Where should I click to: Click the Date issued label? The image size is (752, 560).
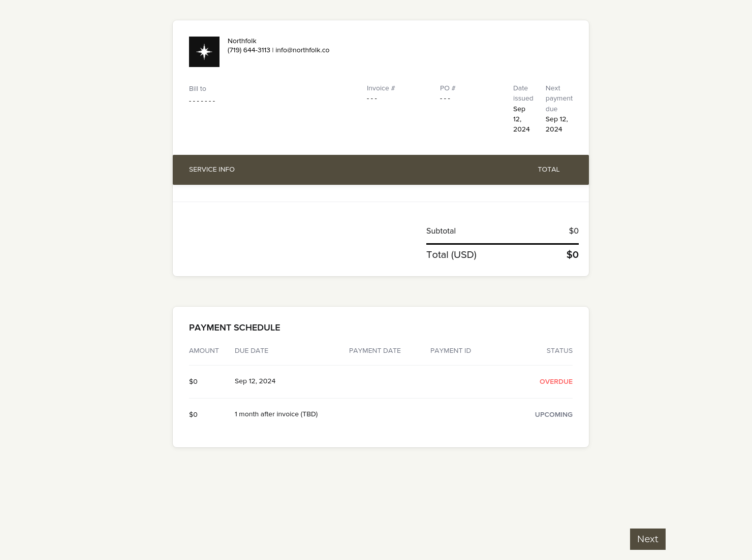pyautogui.click(x=523, y=93)
